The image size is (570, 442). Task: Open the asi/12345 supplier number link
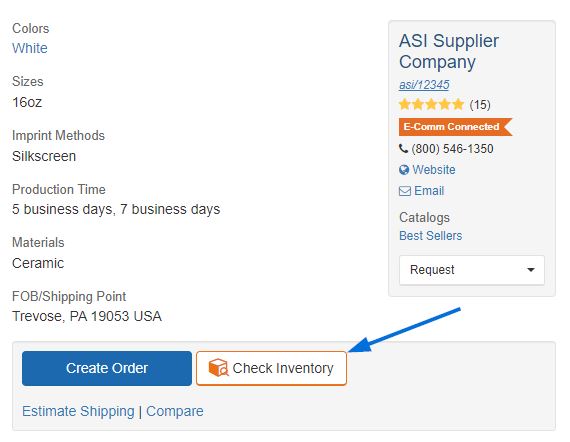tap(424, 85)
